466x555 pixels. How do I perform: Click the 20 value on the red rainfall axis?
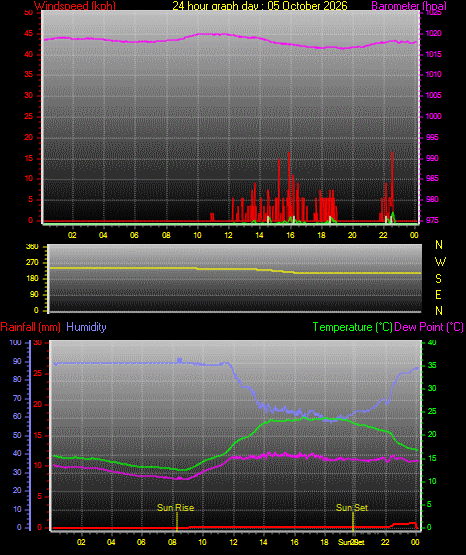point(38,404)
